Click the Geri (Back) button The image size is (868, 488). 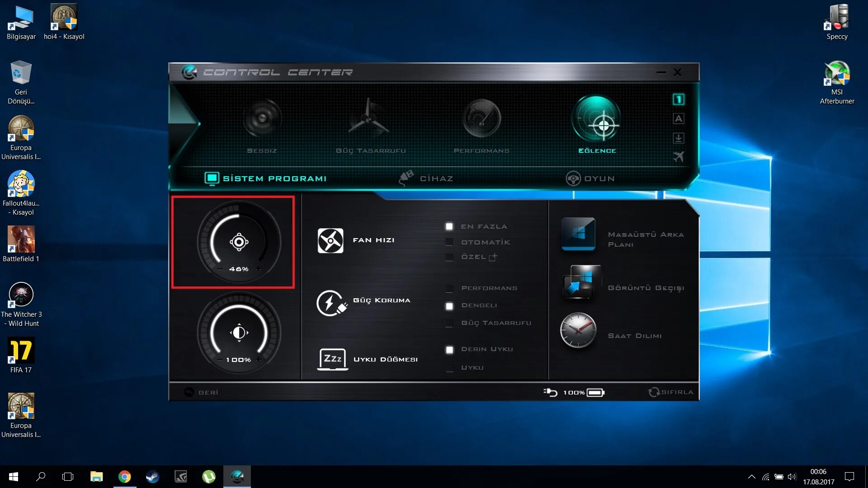pos(202,392)
